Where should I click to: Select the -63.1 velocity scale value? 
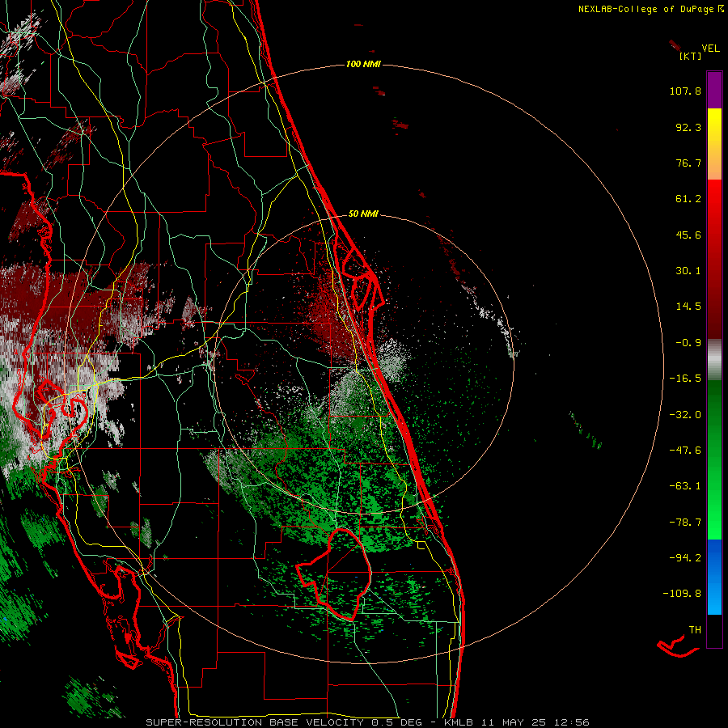point(685,486)
